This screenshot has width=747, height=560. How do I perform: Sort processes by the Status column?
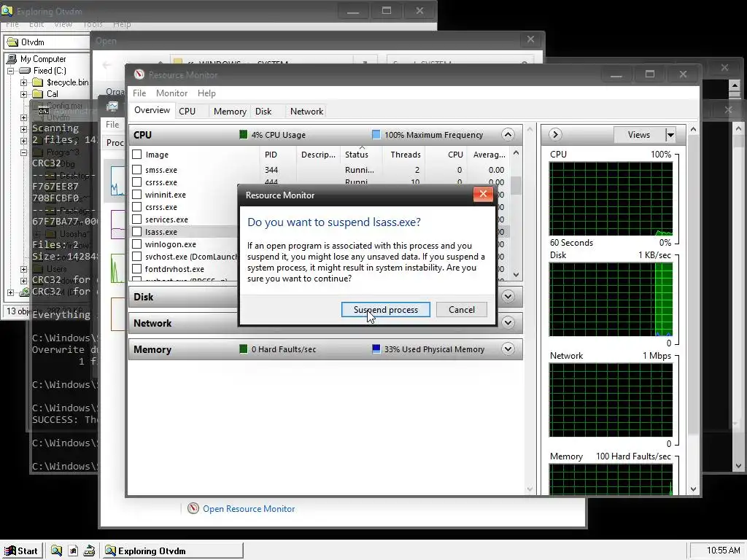(x=356, y=155)
